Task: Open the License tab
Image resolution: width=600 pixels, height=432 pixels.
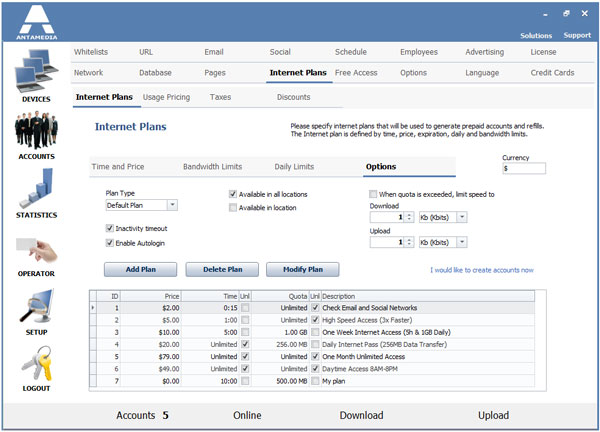Action: click(543, 52)
